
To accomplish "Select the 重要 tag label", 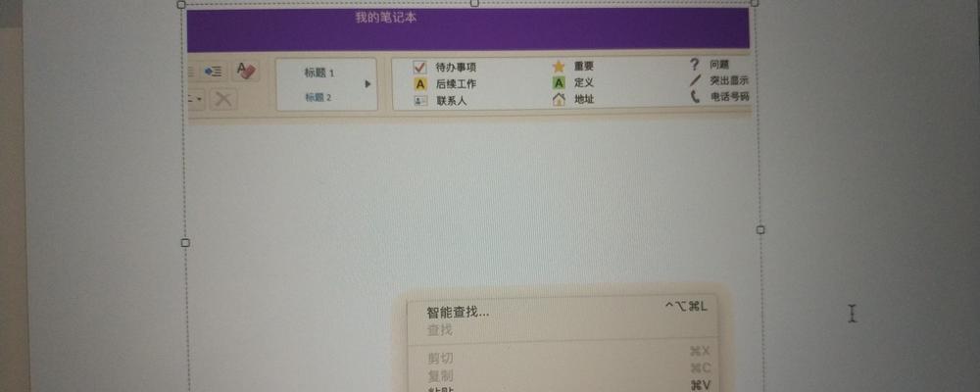I will [x=584, y=67].
